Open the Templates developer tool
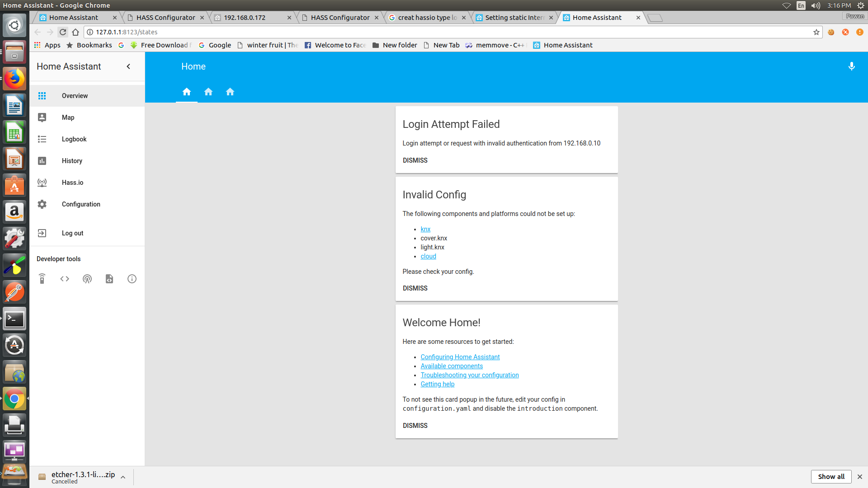The height and width of the screenshot is (488, 868). tap(109, 279)
